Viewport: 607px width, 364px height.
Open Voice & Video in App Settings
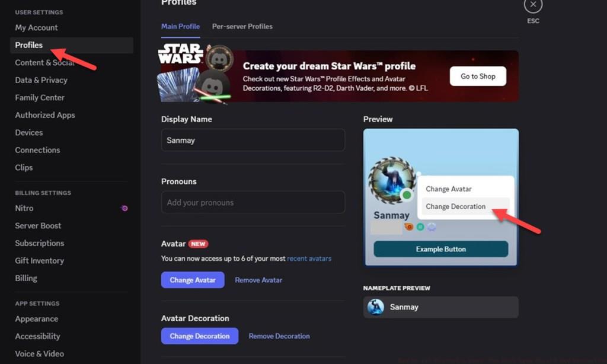pyautogui.click(x=39, y=353)
